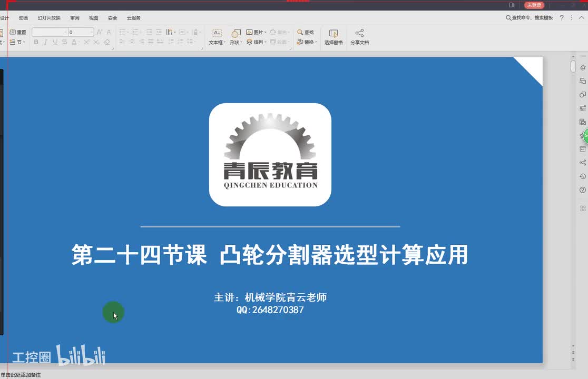This screenshot has width=588, height=379.
Task: Click the Replace (替换) icon
Action: pyautogui.click(x=300, y=42)
